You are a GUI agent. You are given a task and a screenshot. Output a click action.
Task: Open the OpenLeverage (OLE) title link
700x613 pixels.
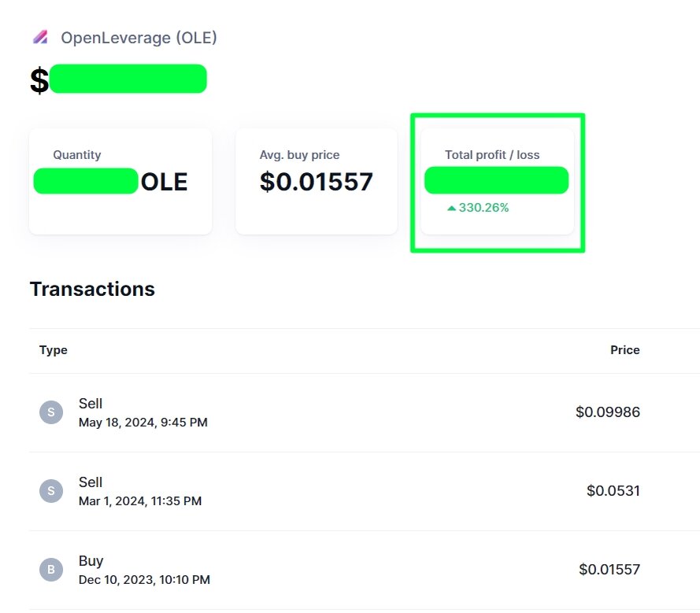pos(139,37)
